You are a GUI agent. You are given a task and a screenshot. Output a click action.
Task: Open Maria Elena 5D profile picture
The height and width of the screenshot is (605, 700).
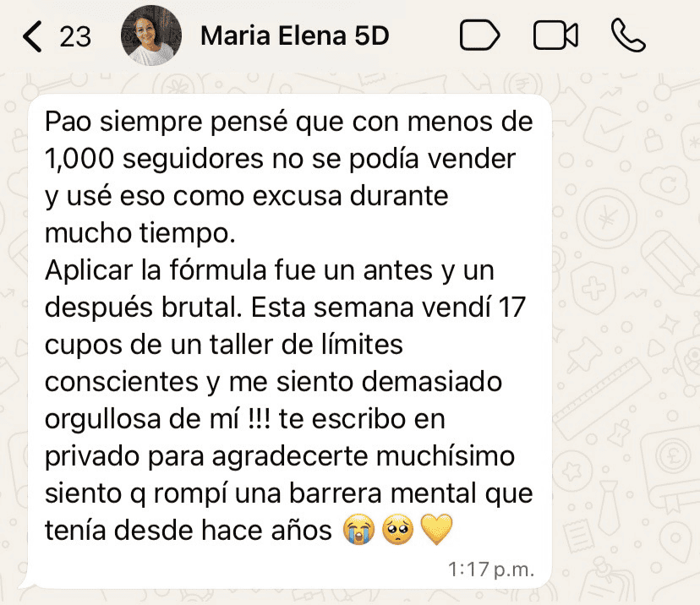(151, 35)
